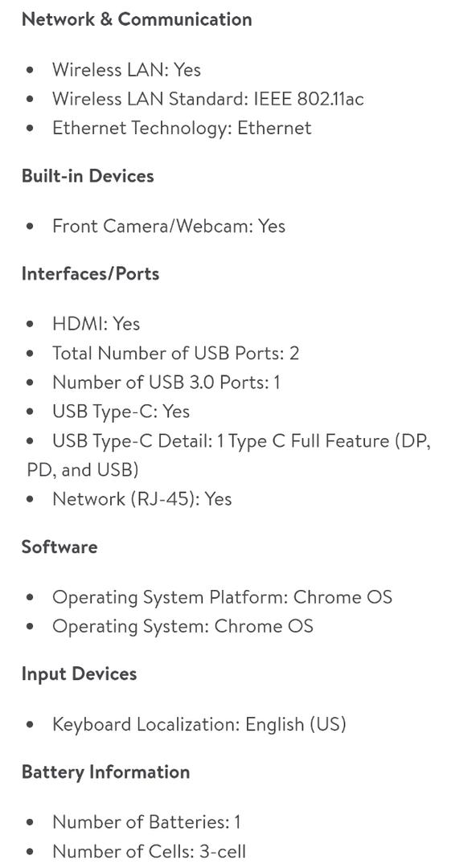The image size is (476, 868).
Task: Select Operating System Platform: Chrome OS
Action: (222, 597)
